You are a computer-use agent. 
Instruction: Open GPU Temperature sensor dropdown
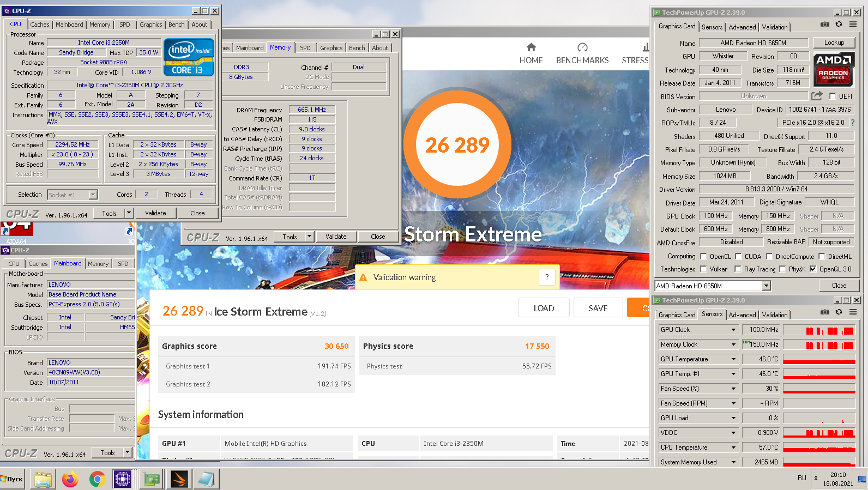733,359
